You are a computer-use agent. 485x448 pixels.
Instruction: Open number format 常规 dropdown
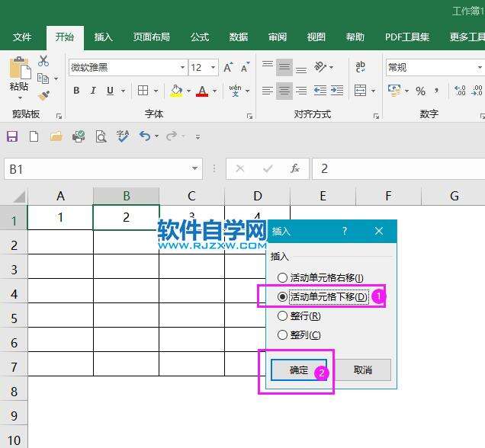[480, 67]
